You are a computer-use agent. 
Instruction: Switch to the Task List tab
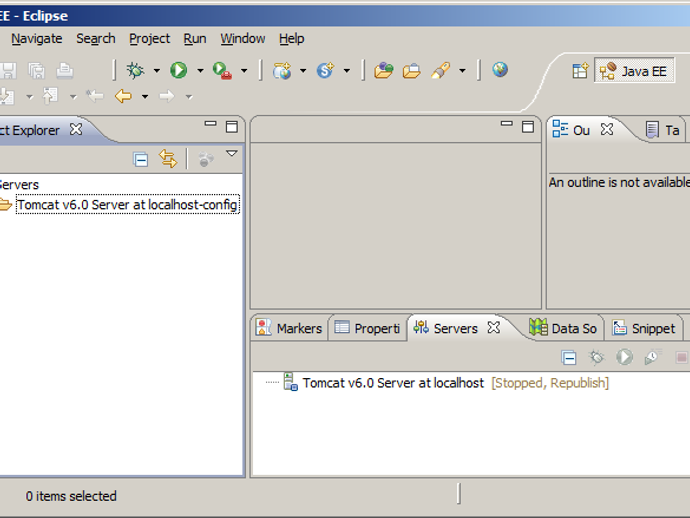point(664,130)
